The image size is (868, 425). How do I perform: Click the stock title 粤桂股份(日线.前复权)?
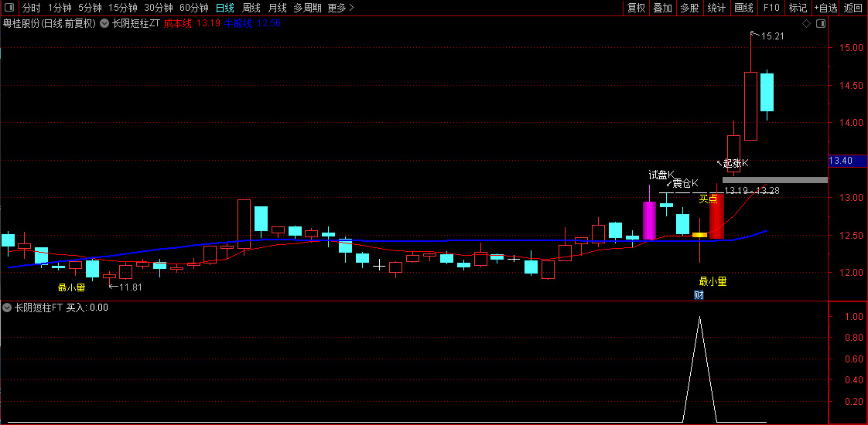coord(50,24)
